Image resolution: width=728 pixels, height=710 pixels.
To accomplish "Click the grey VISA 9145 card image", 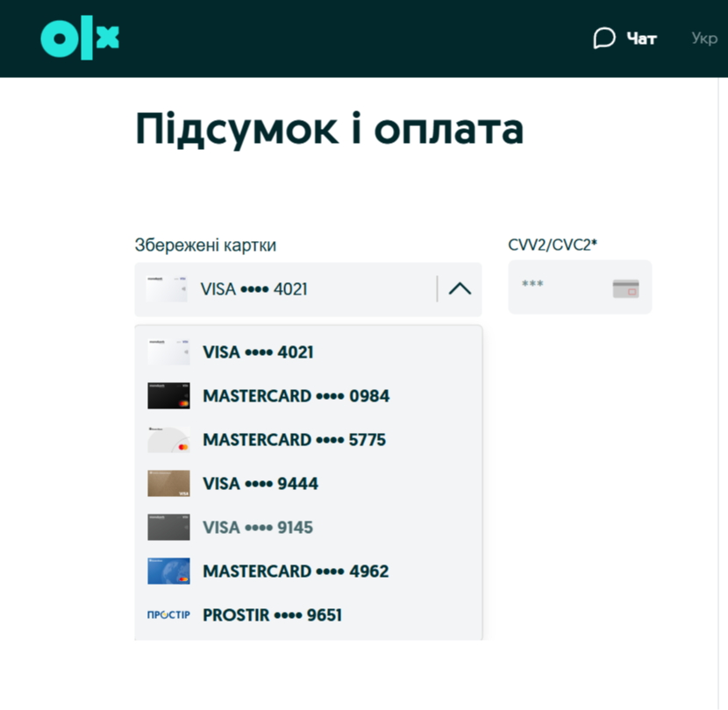I will coord(168,527).
